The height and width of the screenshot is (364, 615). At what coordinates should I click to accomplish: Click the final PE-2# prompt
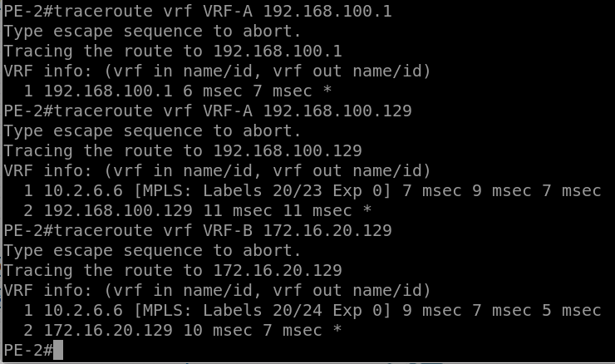tap(28, 350)
